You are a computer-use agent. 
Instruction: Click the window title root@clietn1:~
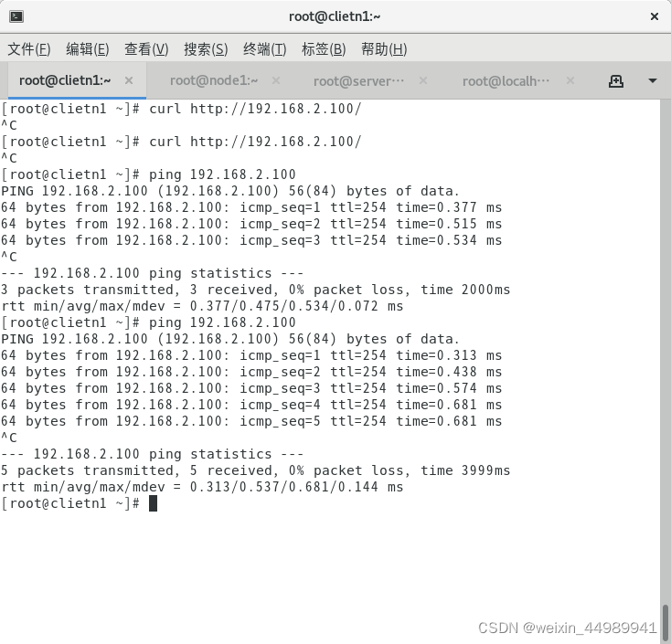tap(335, 16)
